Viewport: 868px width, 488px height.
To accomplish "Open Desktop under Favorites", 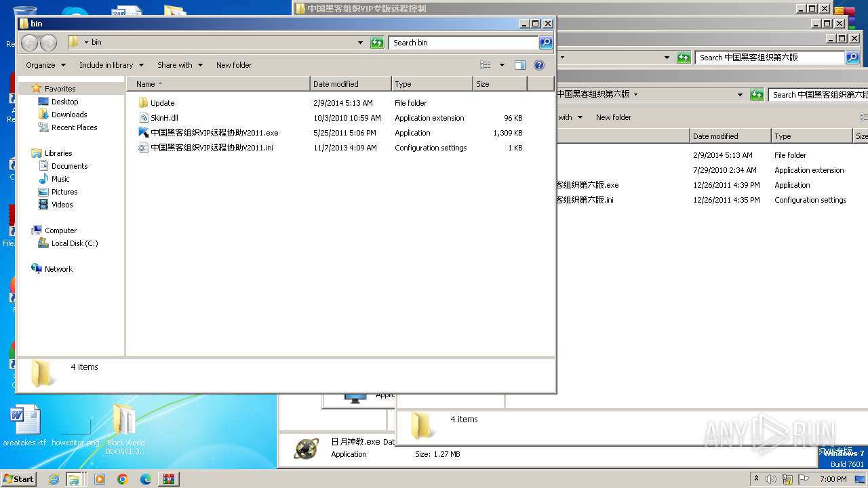I will click(x=64, y=102).
